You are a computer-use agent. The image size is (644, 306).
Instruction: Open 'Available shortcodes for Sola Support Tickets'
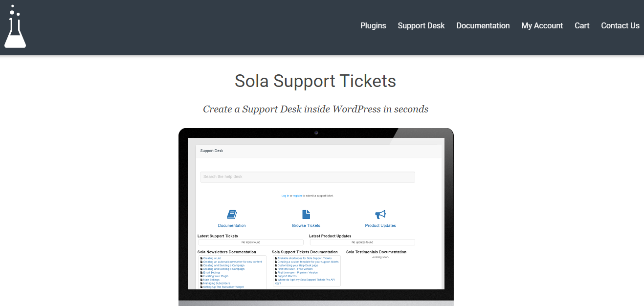(x=305, y=258)
